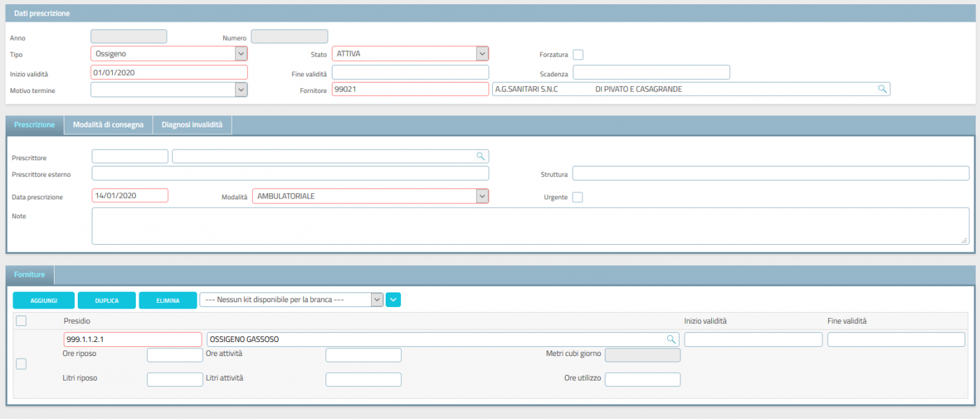
Task: Click the Fornitore search magnifier icon
Action: [882, 89]
